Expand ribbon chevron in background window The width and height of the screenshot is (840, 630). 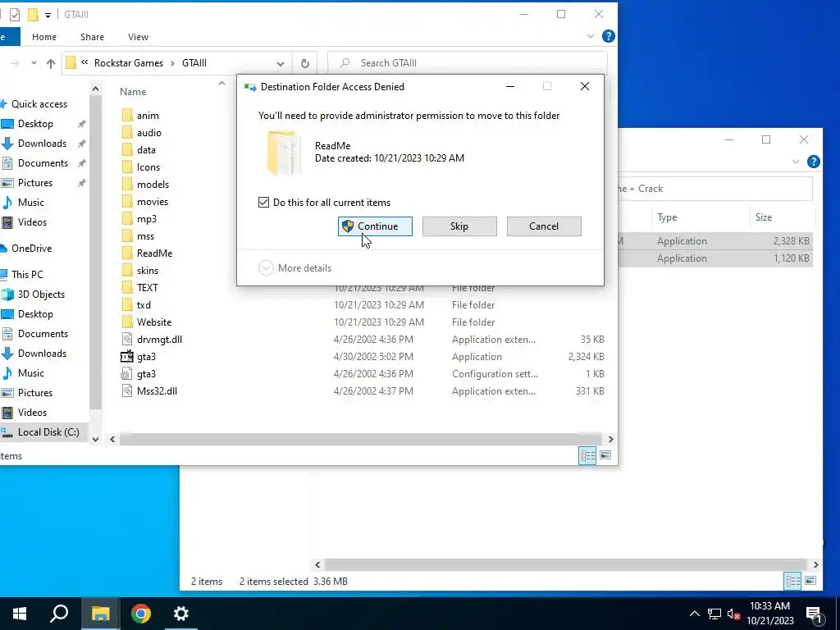point(796,162)
